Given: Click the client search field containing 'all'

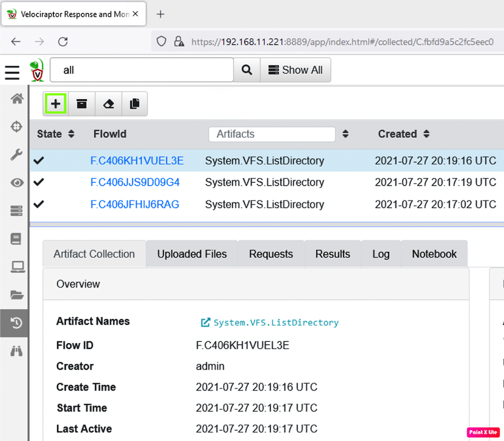Looking at the screenshot, I should (x=142, y=70).
